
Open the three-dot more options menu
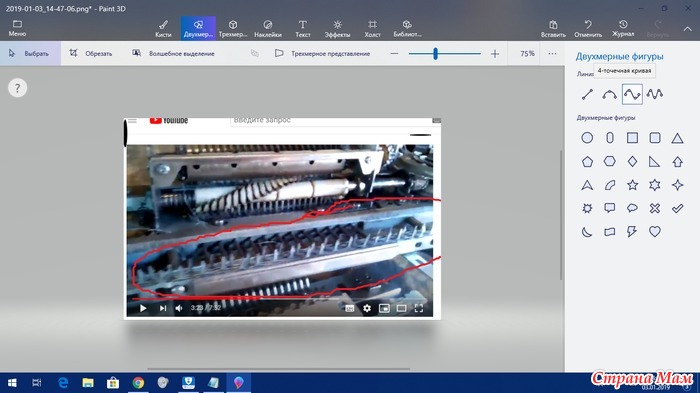click(x=552, y=54)
